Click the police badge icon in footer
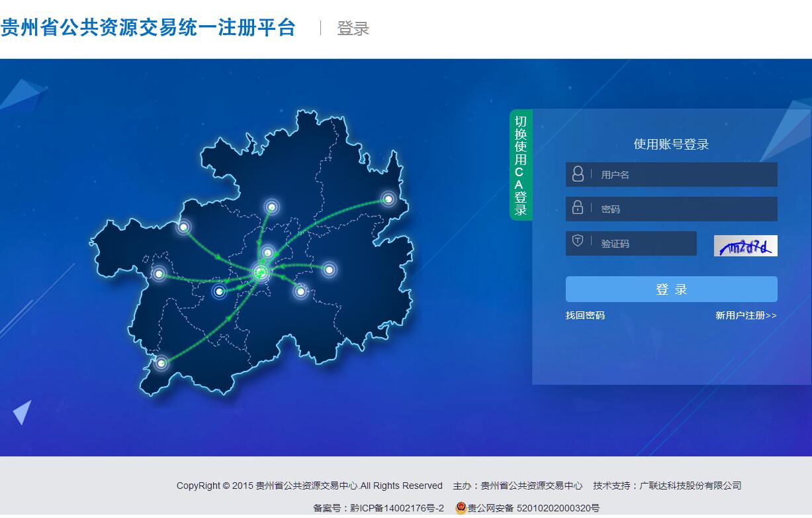This screenshot has height=518, width=812. [x=461, y=508]
